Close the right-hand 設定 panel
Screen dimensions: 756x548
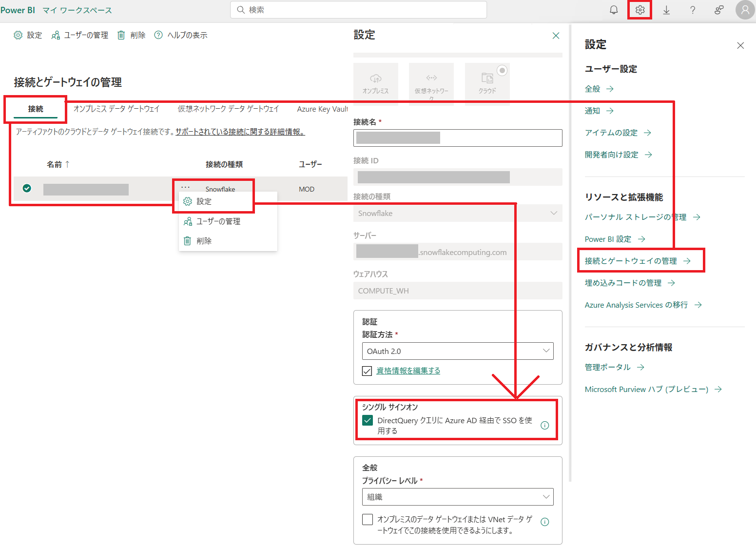[x=740, y=45]
